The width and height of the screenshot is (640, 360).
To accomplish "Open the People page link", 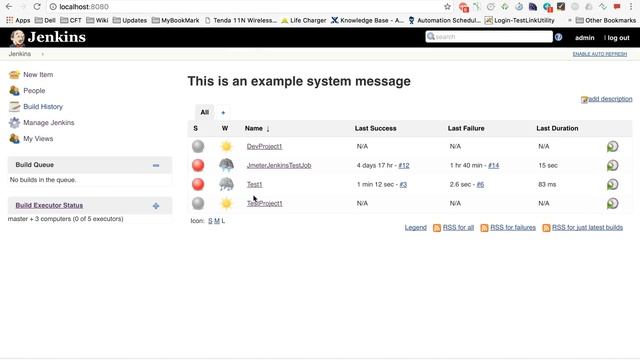I will 34,91.
